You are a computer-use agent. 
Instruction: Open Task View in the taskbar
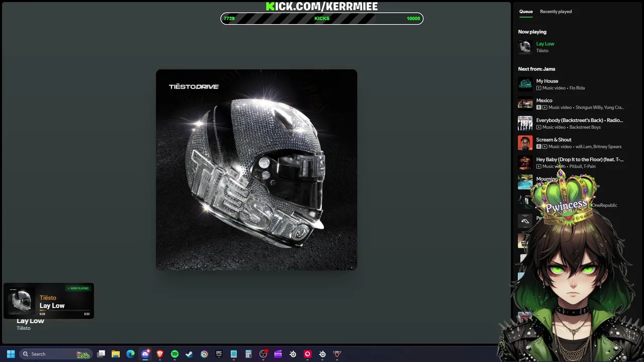coord(101,354)
